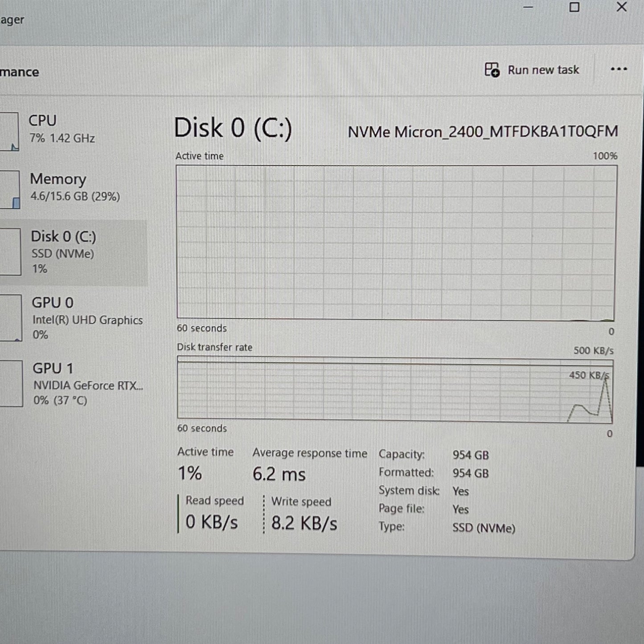Click the Active time graph area
644x644 pixels.
(396, 243)
